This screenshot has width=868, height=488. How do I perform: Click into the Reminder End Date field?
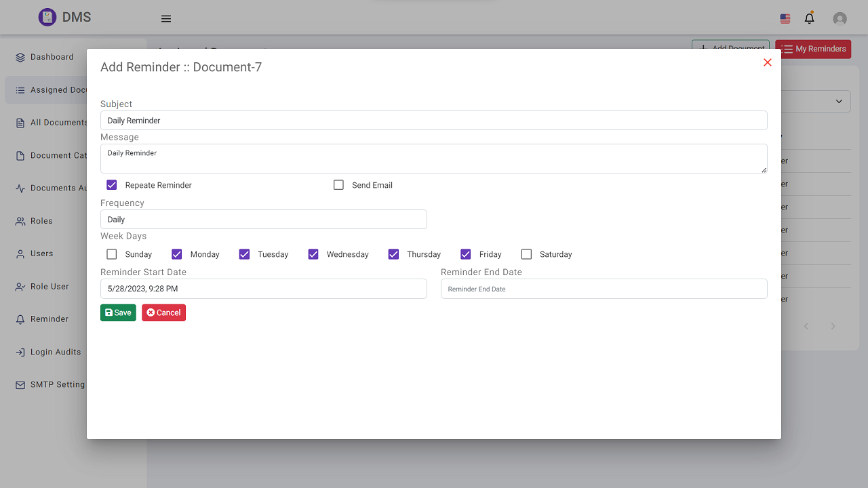point(604,289)
